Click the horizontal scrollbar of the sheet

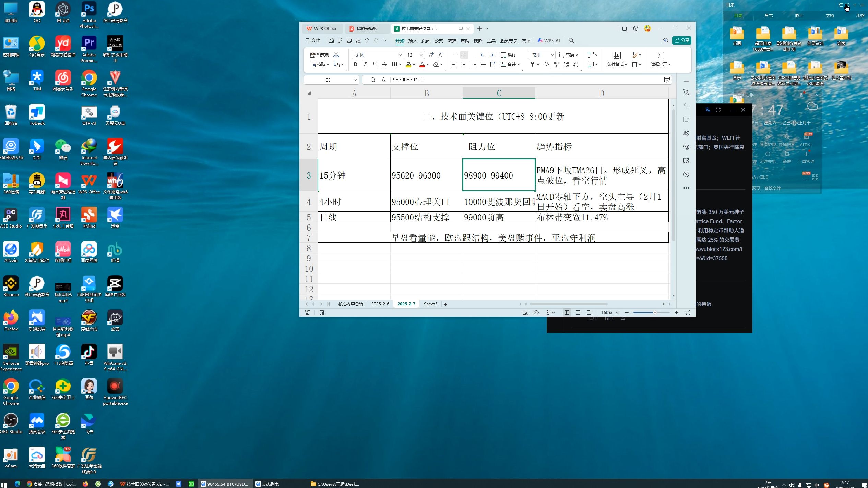tap(568, 304)
